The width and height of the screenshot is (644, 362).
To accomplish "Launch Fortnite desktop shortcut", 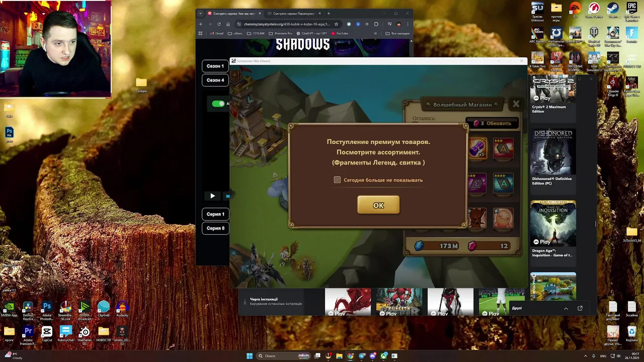I will 632,35.
